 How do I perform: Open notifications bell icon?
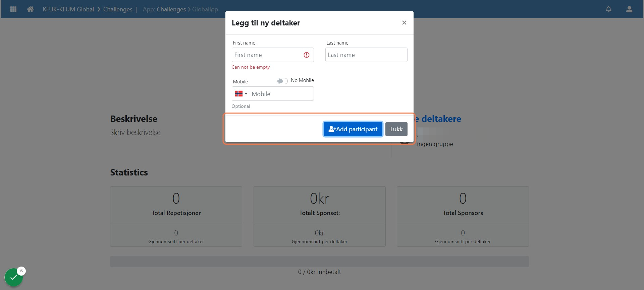608,9
